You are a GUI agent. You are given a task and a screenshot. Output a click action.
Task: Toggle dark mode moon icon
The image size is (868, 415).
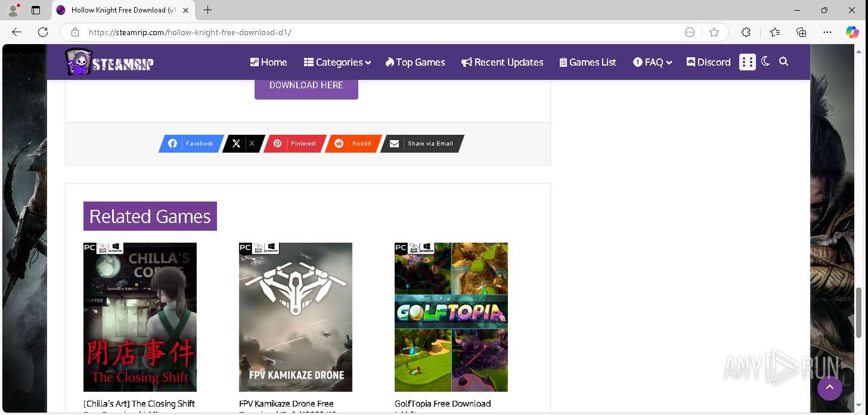coord(766,61)
